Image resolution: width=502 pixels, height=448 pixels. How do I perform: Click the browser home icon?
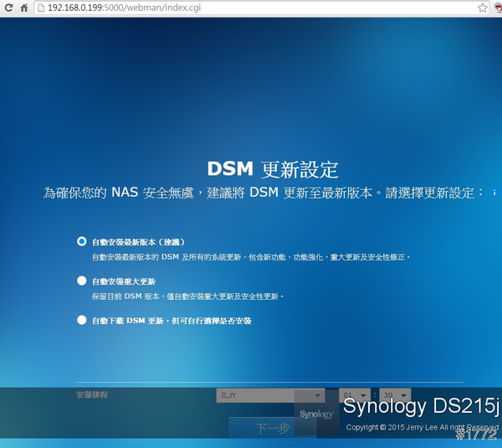click(23, 8)
